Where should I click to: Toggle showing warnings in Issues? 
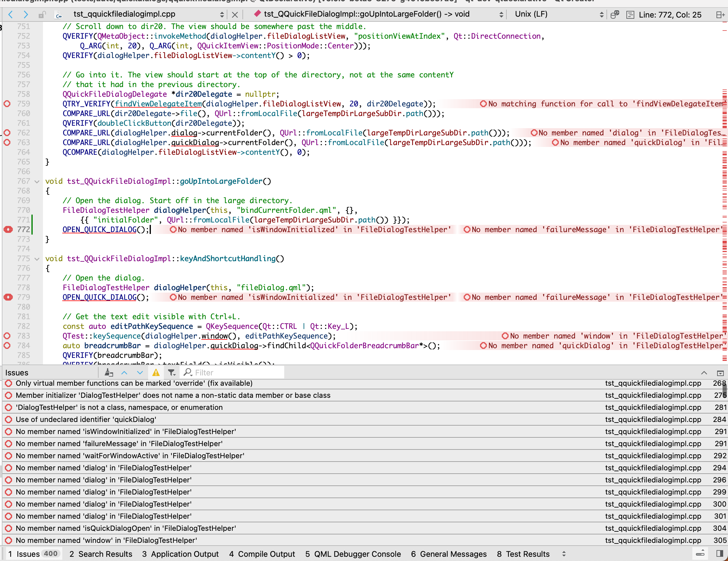click(156, 373)
